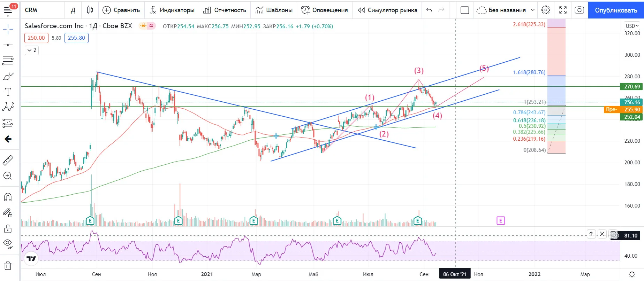Click the Compare symbol button

click(121, 10)
